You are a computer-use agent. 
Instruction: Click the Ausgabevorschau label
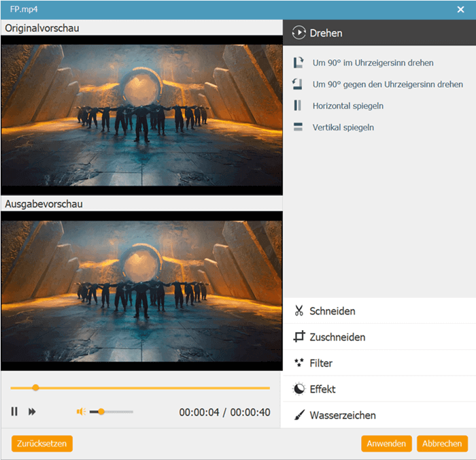pyautogui.click(x=44, y=204)
